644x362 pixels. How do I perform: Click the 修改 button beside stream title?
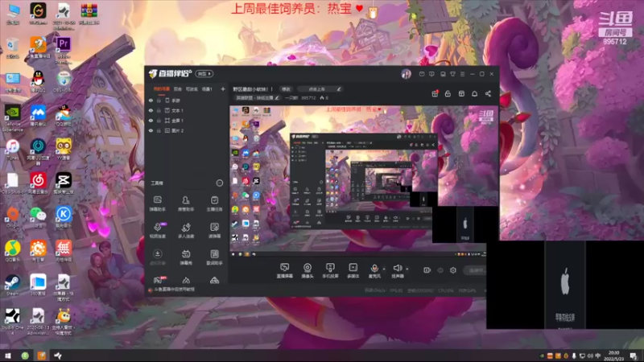point(286,89)
